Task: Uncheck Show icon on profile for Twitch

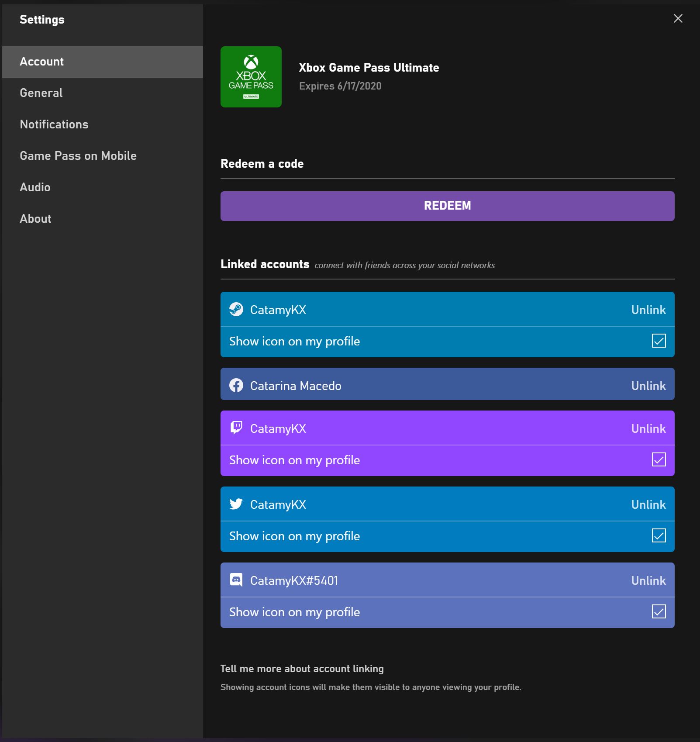Action: point(659,459)
